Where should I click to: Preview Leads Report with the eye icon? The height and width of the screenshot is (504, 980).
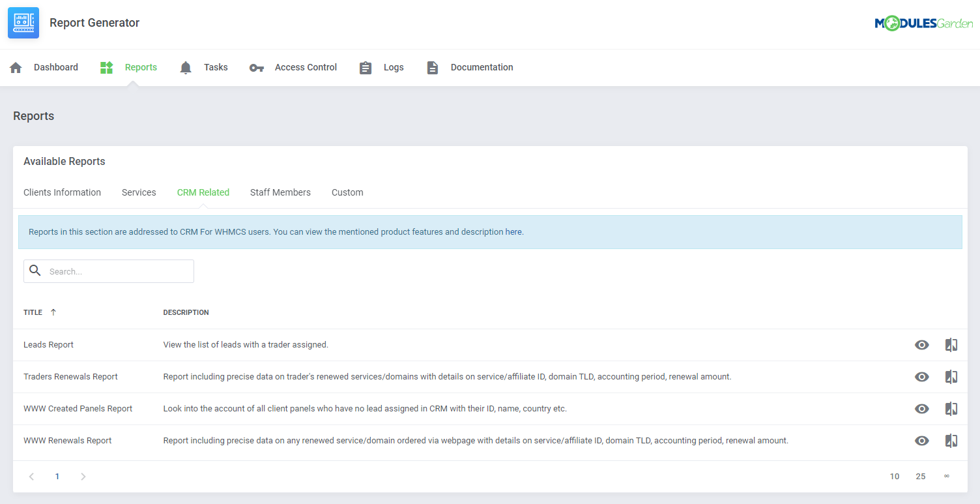coord(921,345)
